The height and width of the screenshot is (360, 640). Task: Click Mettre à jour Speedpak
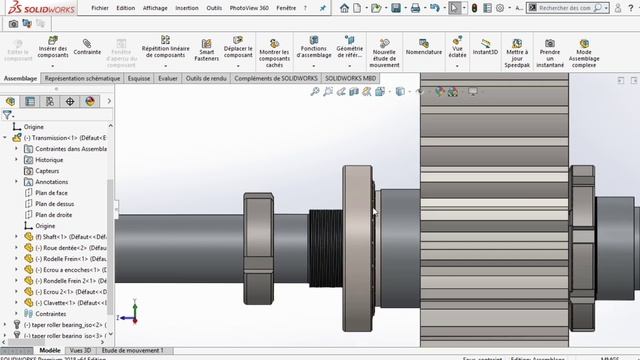tap(517, 53)
